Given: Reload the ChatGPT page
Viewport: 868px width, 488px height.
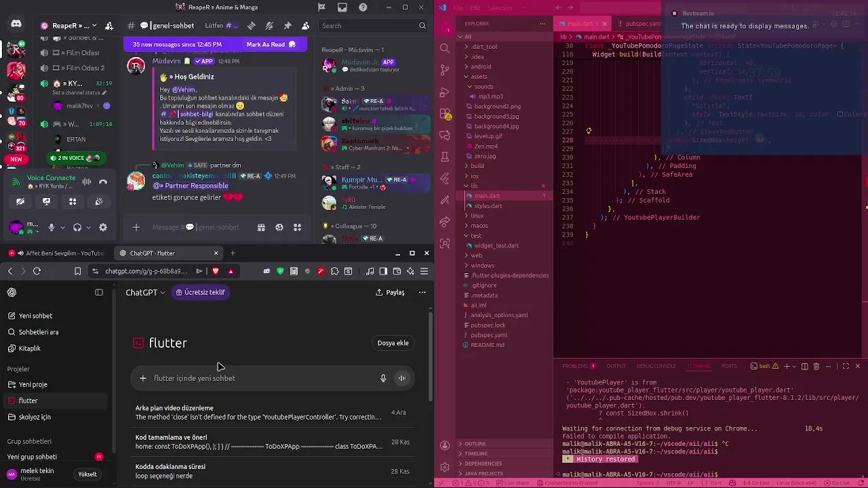Looking at the screenshot, I should point(37,271).
